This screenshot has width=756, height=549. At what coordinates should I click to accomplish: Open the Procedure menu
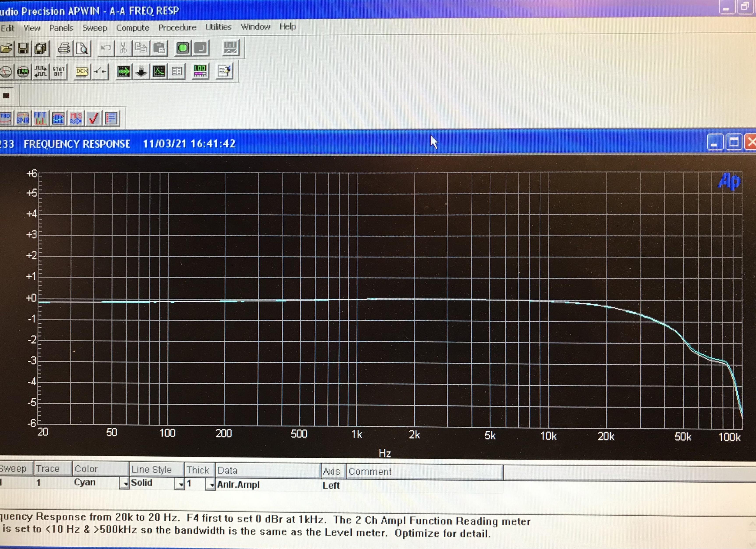177,27
